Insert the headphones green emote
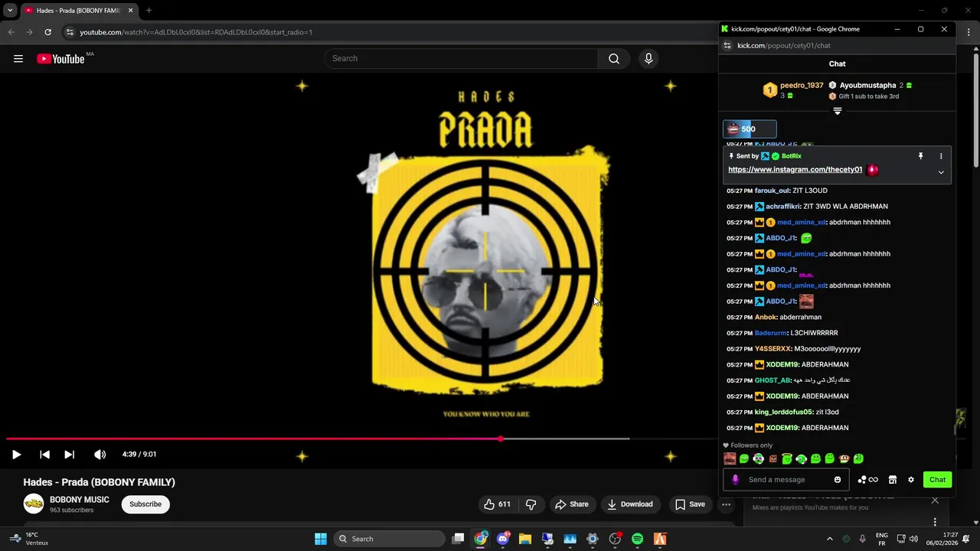This screenshot has height=551, width=980. 801,459
